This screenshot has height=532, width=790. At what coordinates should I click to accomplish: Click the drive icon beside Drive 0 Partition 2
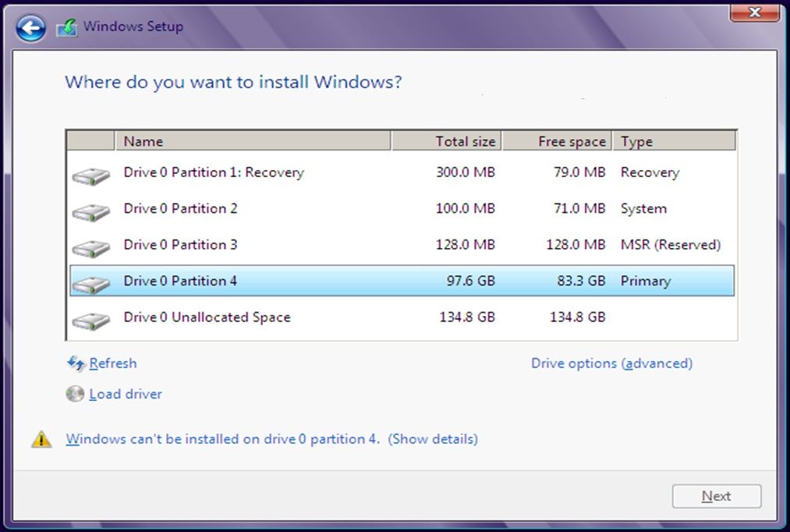[x=90, y=211]
